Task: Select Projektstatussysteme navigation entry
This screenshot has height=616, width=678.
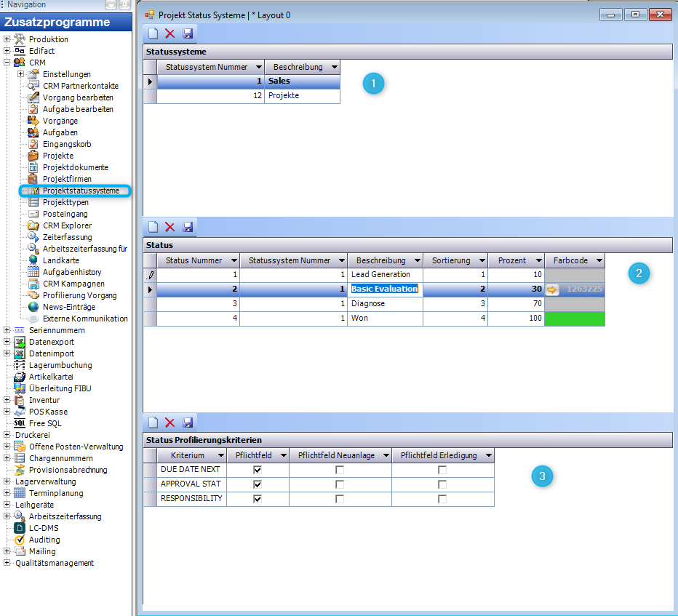Action: pyautogui.click(x=80, y=191)
